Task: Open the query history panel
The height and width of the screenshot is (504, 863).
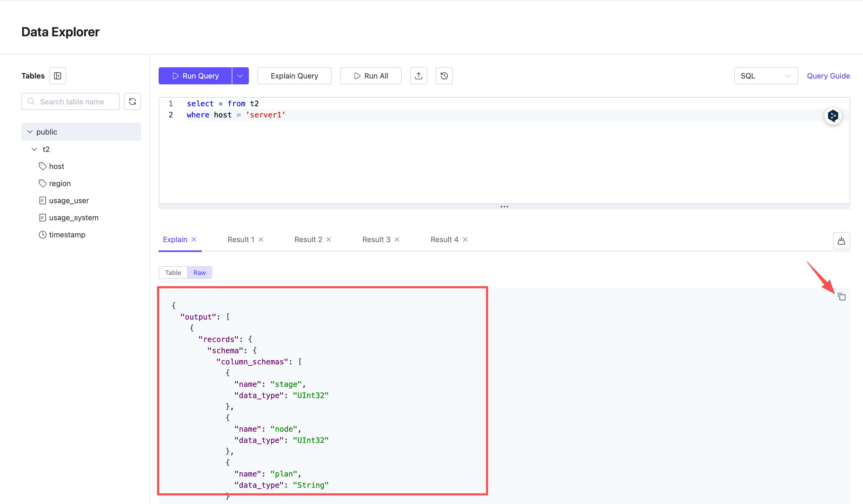Action: click(x=444, y=76)
